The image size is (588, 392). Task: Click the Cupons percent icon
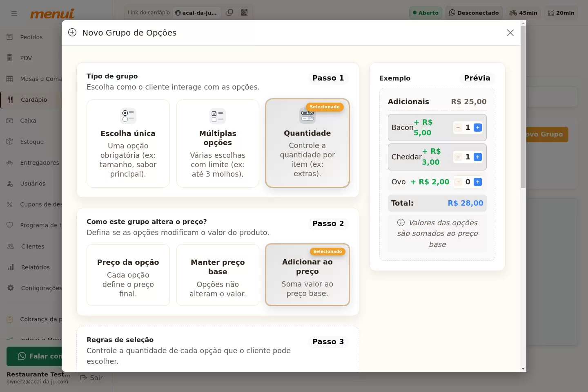10,204
